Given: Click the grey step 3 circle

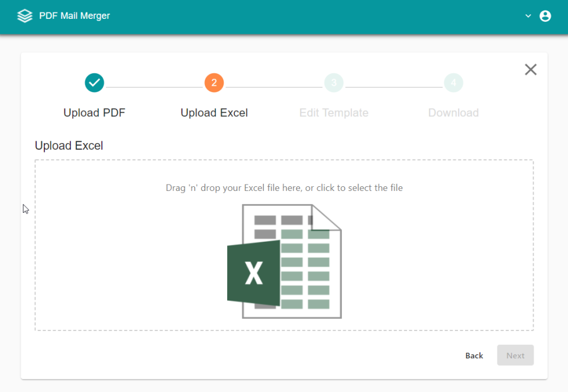Looking at the screenshot, I should pyautogui.click(x=334, y=83).
